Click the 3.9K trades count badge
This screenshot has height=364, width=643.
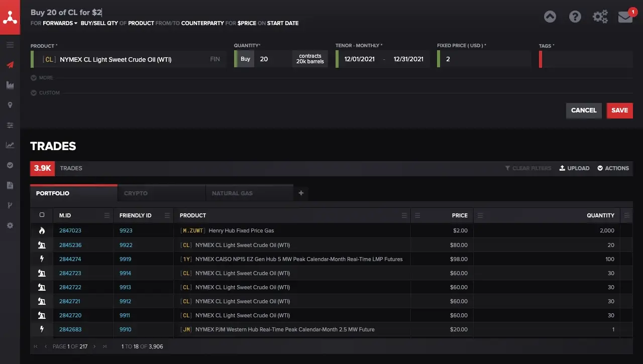click(42, 168)
